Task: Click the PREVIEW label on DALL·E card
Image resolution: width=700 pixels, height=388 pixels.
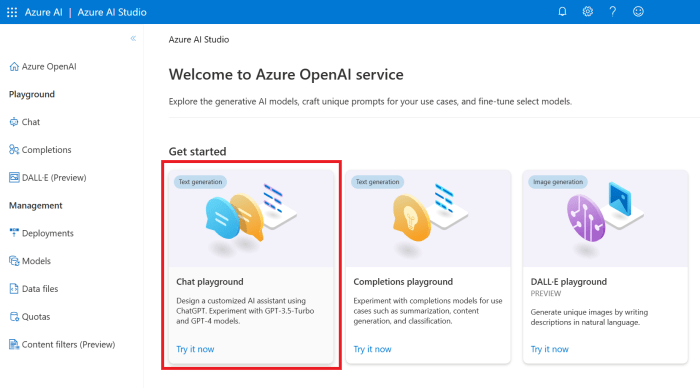Action: [x=546, y=293]
